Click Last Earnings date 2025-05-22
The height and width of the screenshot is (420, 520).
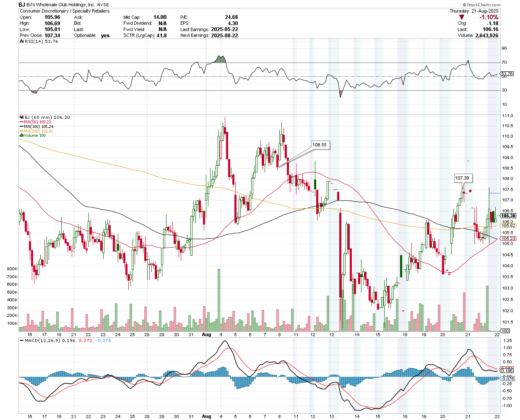point(224,29)
